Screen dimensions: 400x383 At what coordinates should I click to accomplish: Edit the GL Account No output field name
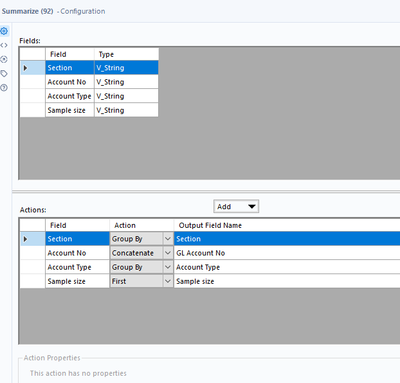coord(287,253)
